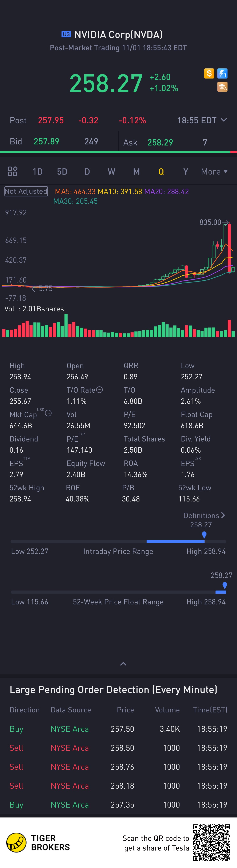Tap the Vol : 2.01Bshares label
This screenshot has height=868, width=237.
pos(34,309)
